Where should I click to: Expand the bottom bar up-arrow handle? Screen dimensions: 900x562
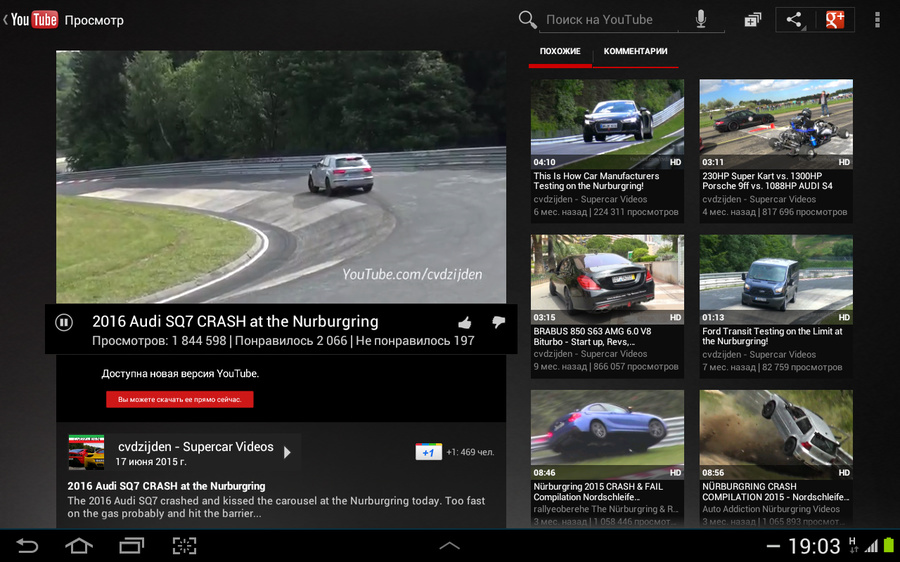(449, 546)
